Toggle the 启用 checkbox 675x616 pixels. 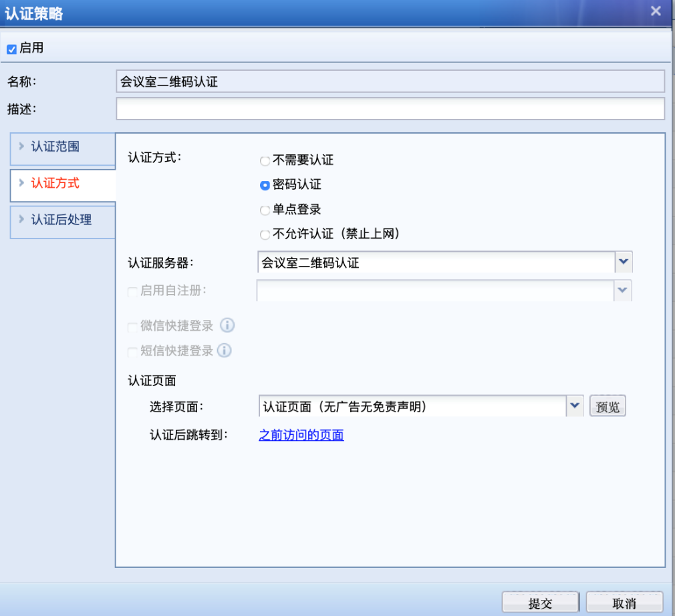(x=11, y=49)
